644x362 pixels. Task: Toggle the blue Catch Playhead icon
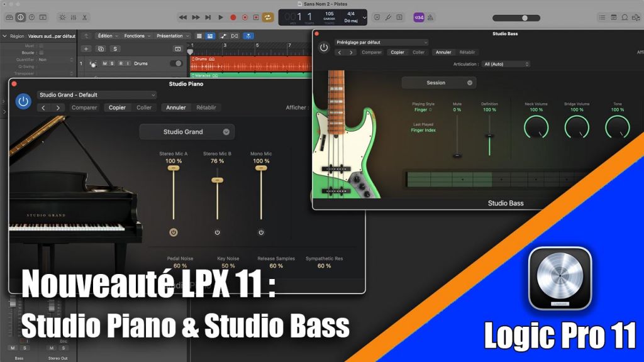[248, 36]
